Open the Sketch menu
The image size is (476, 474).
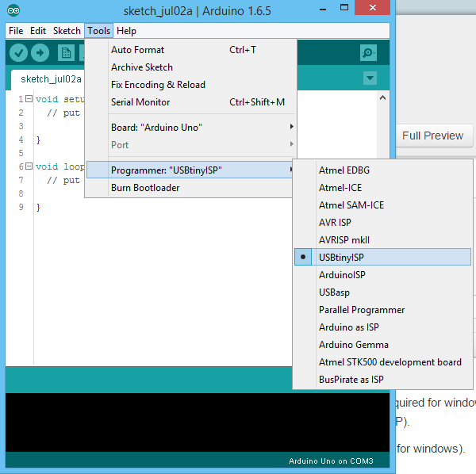click(x=67, y=31)
